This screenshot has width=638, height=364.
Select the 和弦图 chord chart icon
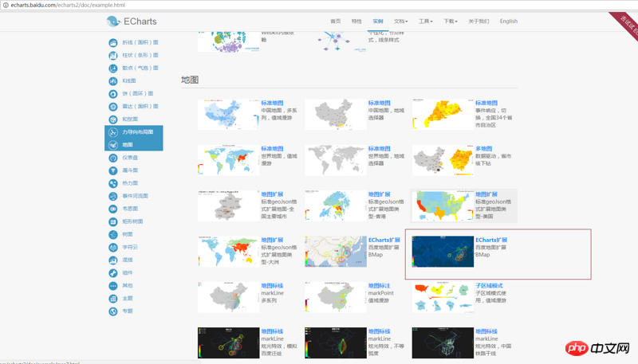113,119
